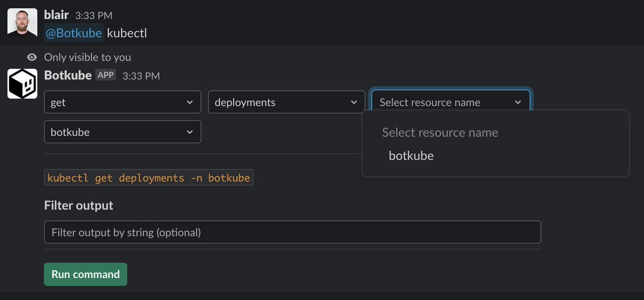The height and width of the screenshot is (300, 644).
Task: Click the APP badge next to Botkube
Action: point(106,75)
